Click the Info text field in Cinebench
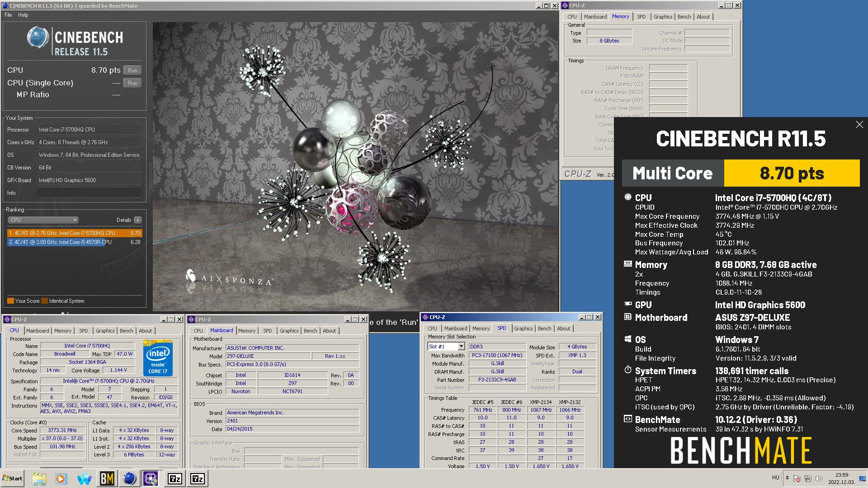 (x=89, y=193)
